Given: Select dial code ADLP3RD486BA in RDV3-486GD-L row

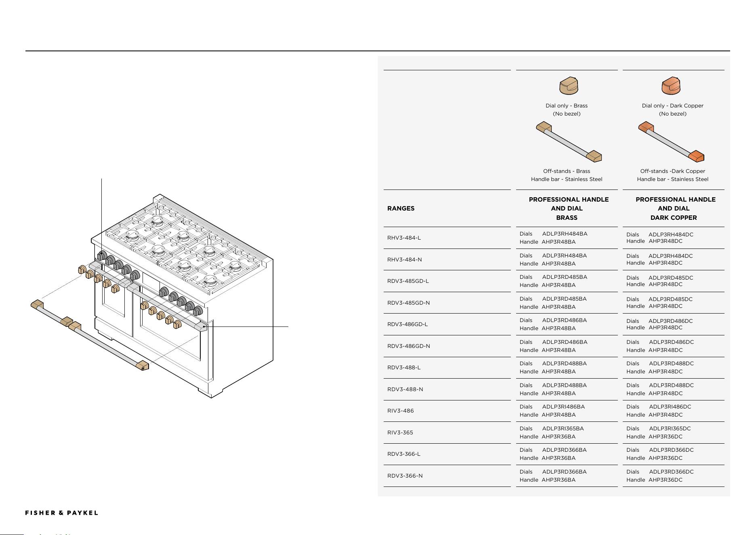Looking at the screenshot, I should point(565,320).
